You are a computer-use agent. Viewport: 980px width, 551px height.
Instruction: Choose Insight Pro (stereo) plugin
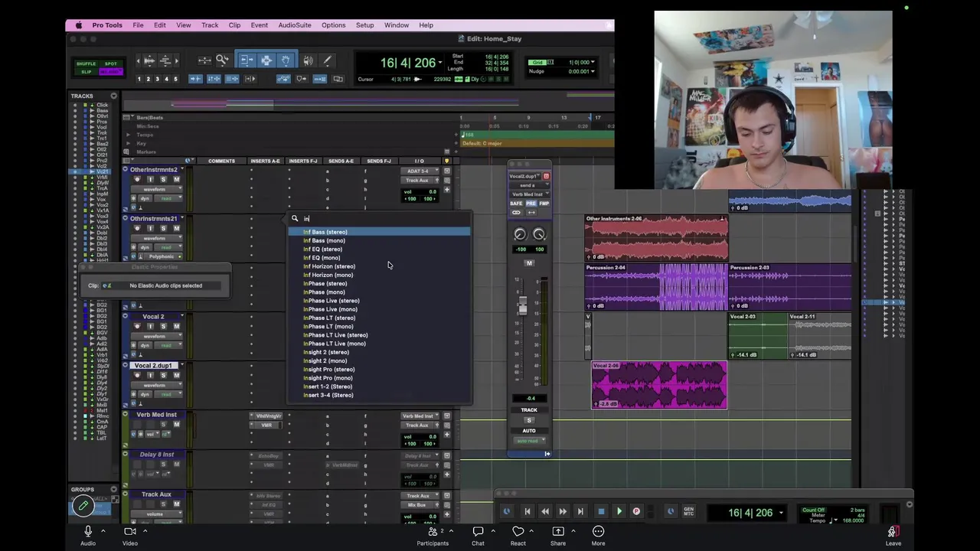[x=380, y=370]
